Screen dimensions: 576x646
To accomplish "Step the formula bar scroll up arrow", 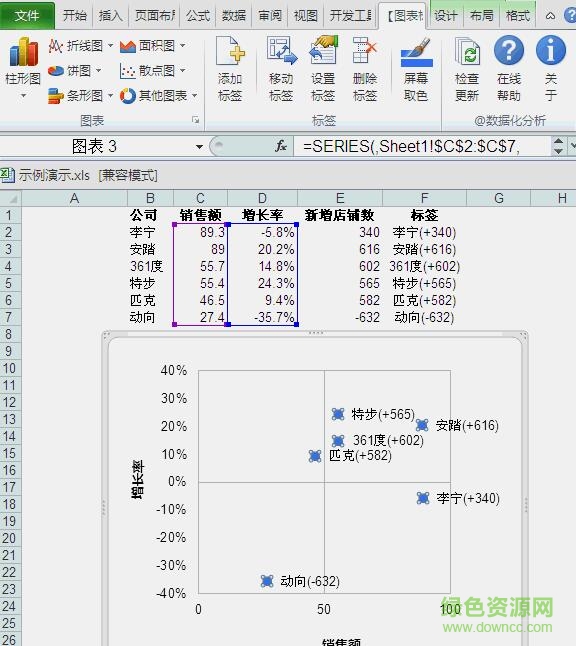I will (x=558, y=142).
